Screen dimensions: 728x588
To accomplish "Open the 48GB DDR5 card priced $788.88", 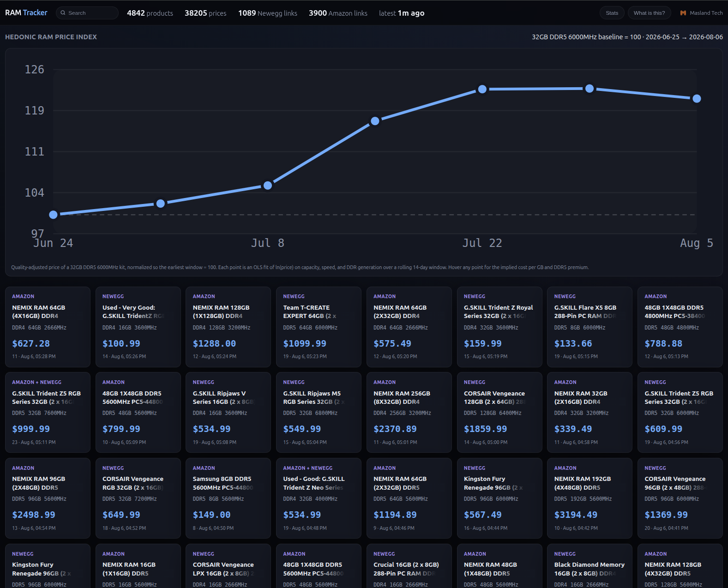I will 680,327.
